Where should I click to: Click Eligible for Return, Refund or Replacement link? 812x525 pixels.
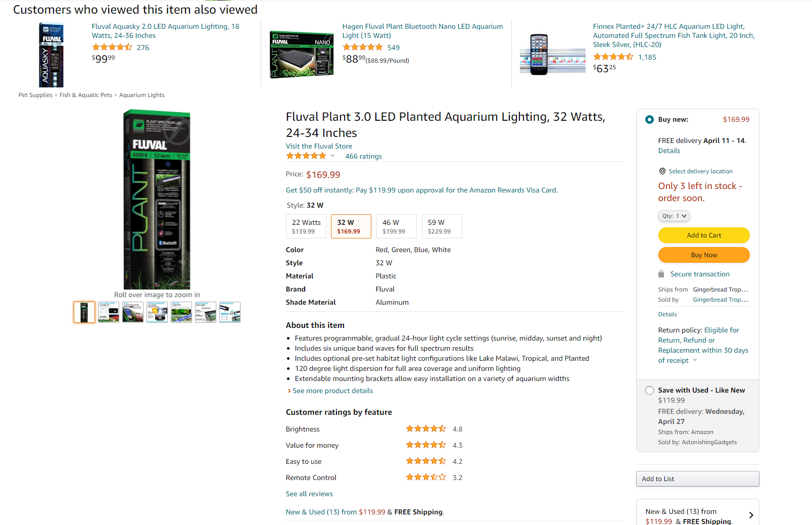pyautogui.click(x=703, y=345)
